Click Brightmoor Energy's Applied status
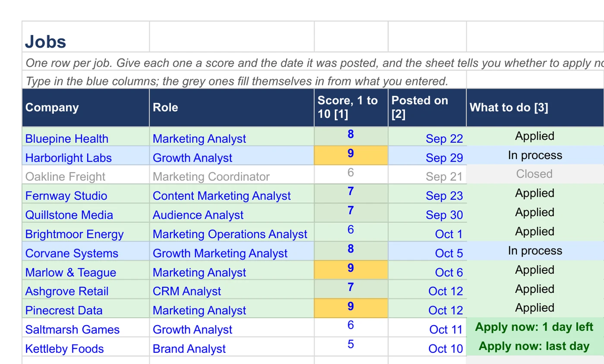Screen dimensions: 604x364 (x=535, y=232)
